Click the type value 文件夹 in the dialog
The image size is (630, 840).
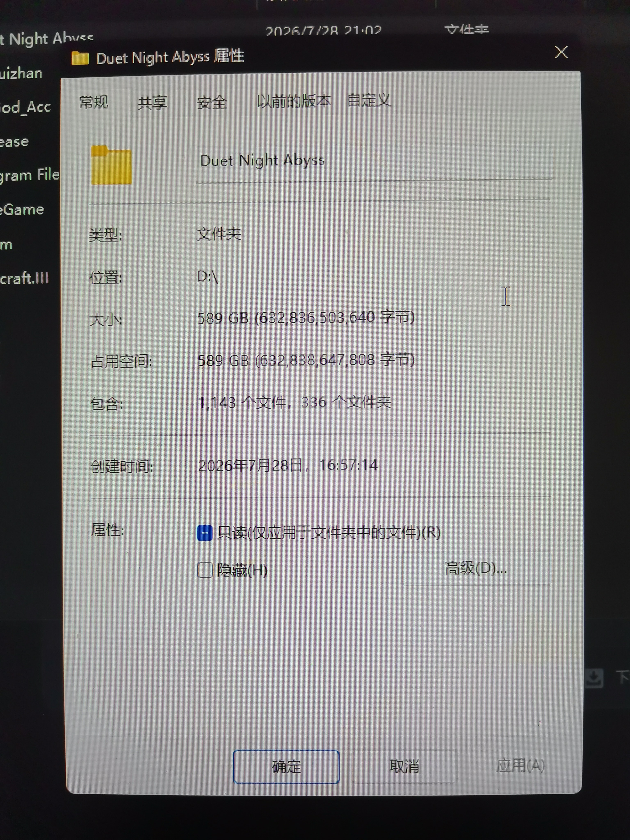point(219,234)
